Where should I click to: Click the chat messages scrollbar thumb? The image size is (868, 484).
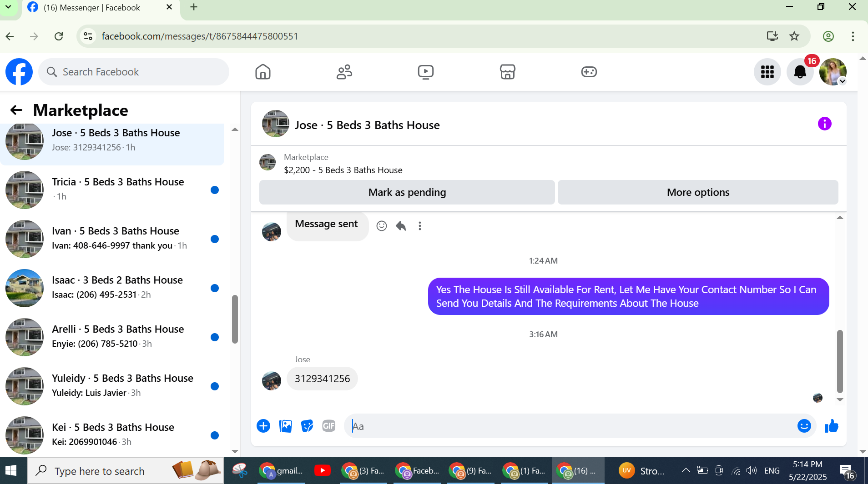point(840,361)
